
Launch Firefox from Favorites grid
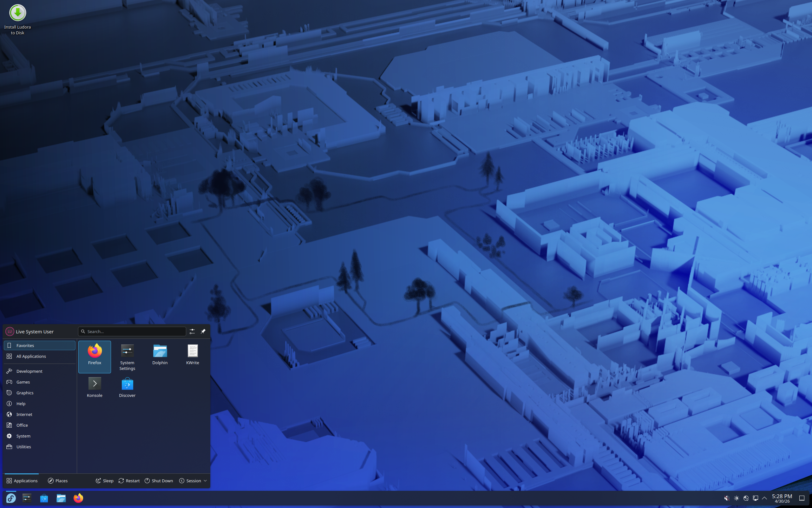click(x=95, y=357)
